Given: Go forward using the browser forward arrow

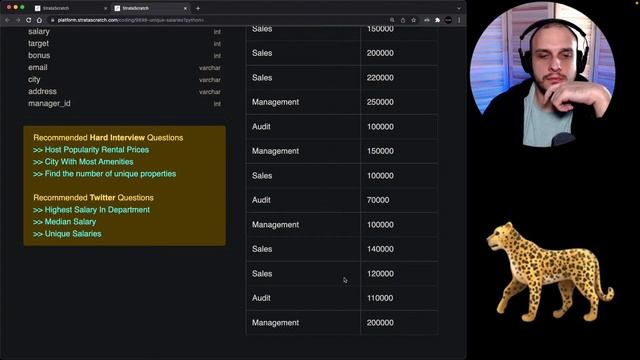Looking at the screenshot, I should [18, 20].
